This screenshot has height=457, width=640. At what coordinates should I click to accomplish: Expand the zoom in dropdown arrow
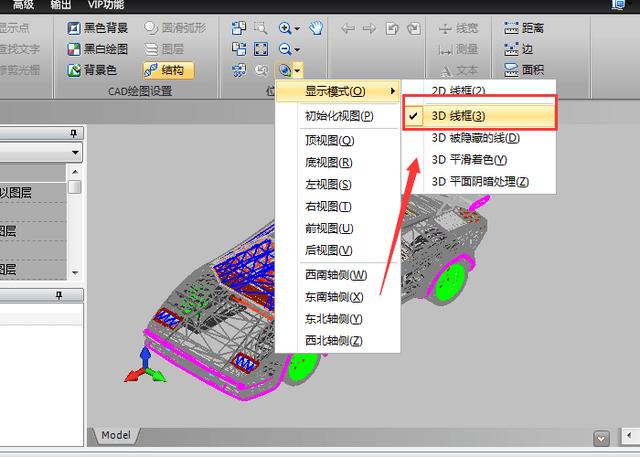coord(297,29)
